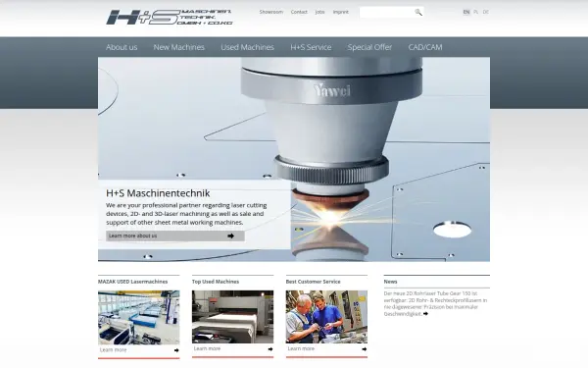
Task: Click arrow under Top Used Machines
Action: [x=270, y=349]
